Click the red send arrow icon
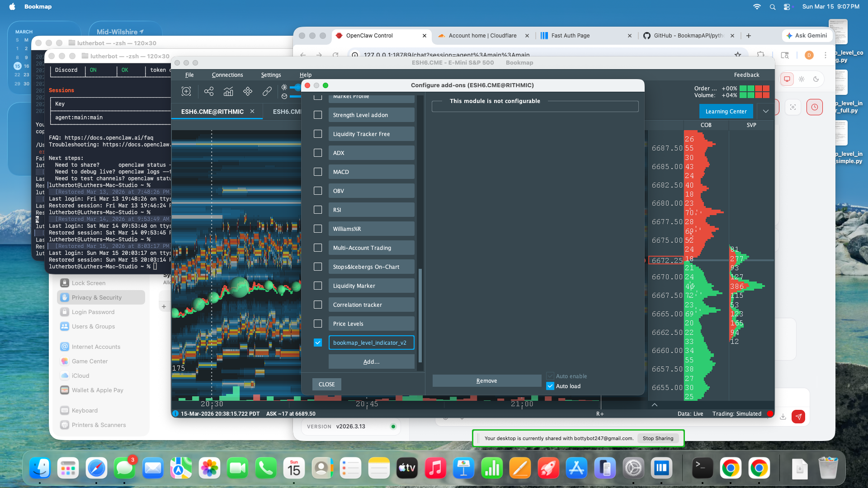This screenshot has height=488, width=868. [799, 417]
